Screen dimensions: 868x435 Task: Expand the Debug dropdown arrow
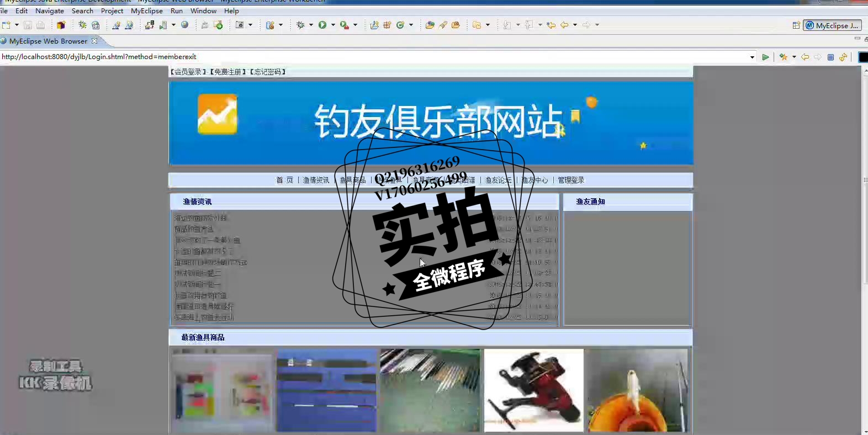pyautogui.click(x=311, y=25)
